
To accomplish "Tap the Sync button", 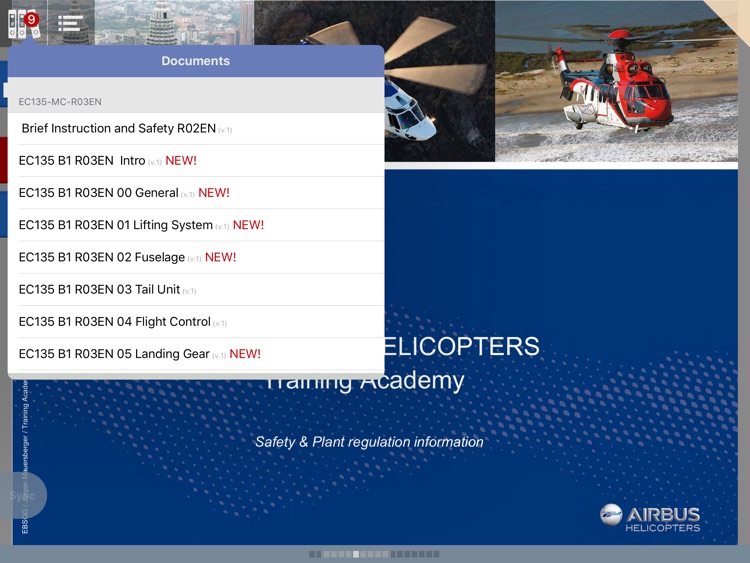I will click(x=22, y=496).
